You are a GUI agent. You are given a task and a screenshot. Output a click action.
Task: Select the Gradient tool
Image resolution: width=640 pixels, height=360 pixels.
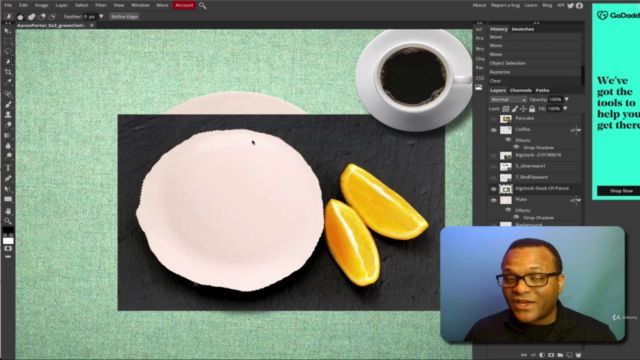click(8, 136)
